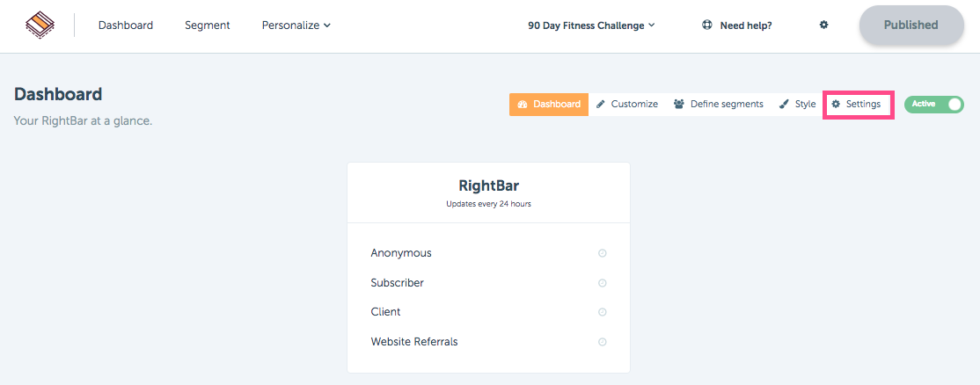Go to Dashboard in top navigation
980x385 pixels.
click(126, 25)
